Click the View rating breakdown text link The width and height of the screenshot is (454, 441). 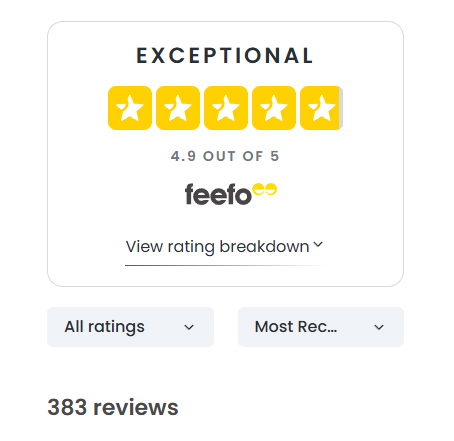(217, 247)
